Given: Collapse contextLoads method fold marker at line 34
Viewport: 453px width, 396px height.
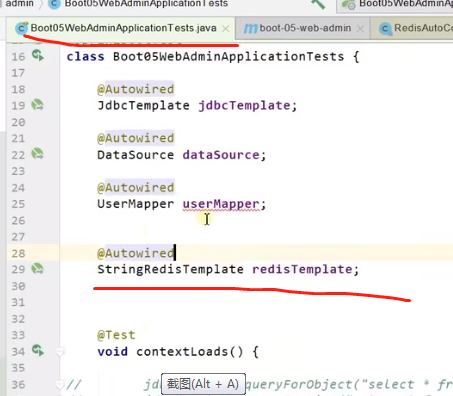Looking at the screenshot, I should tap(60, 351).
